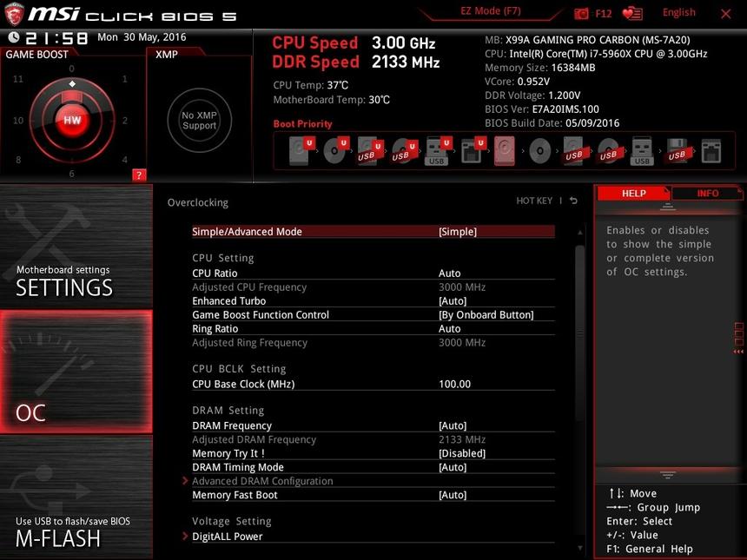The width and height of the screenshot is (747, 560).
Task: Select the highlighted hard drive boot device
Action: 505,151
